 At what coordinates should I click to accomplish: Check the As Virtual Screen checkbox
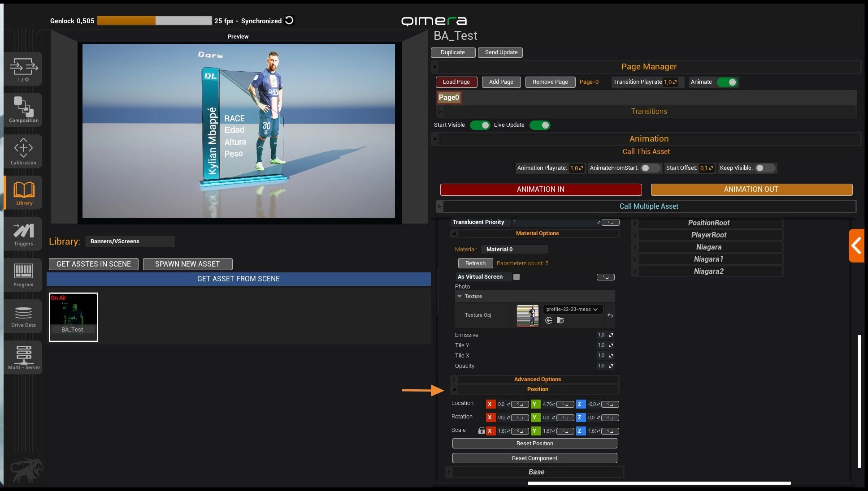516,277
